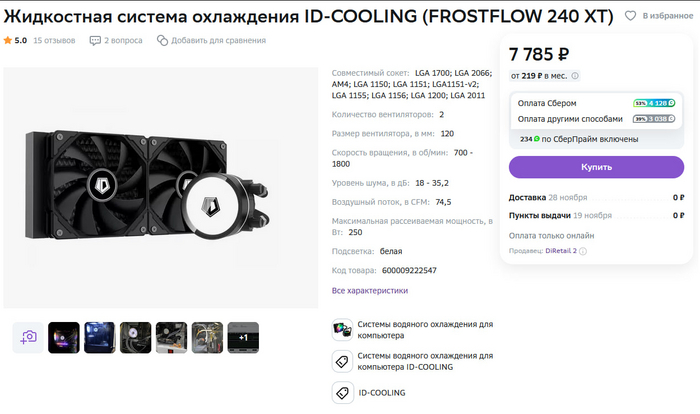Click the compare product icon

pos(162,41)
